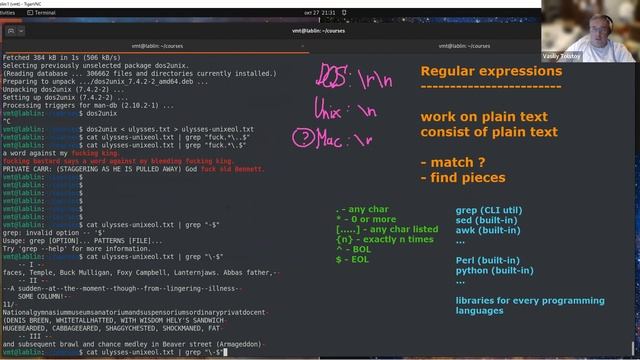Click the 'Perl (built-in)' text

(x=487, y=260)
